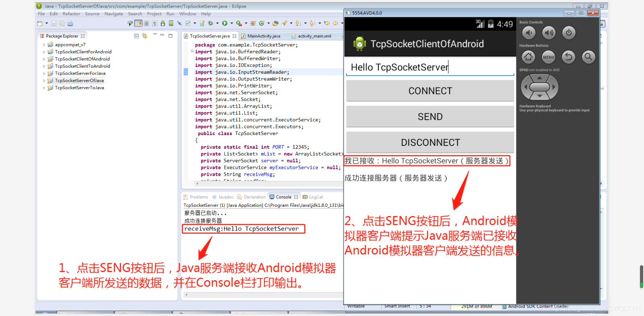Minimize the Package Explorer view
The height and width of the screenshot is (316, 644).
point(162,35)
